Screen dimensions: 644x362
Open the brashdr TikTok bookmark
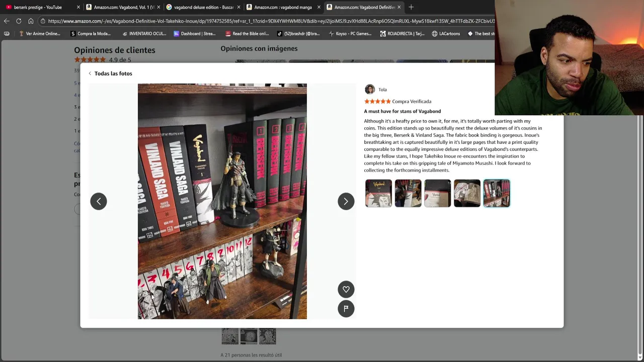pos(298,34)
